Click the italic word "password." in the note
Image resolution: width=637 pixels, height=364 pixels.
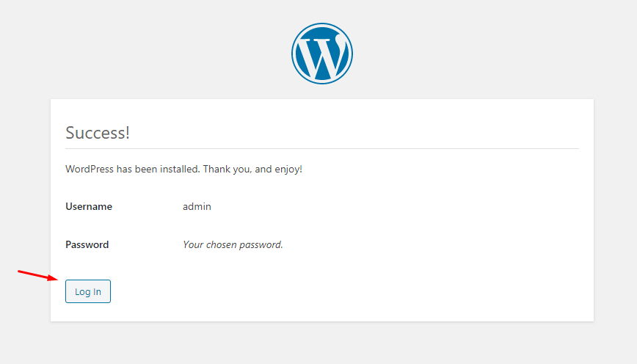click(262, 245)
